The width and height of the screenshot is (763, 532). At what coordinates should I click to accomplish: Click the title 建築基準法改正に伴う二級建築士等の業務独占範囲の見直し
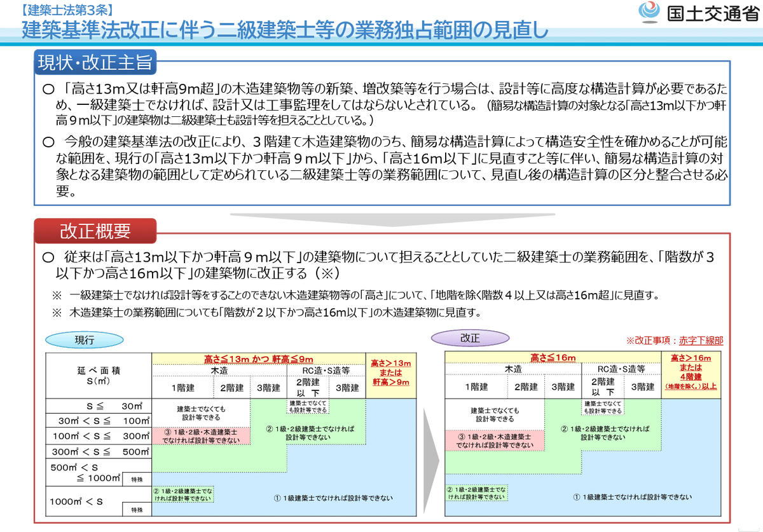click(284, 31)
